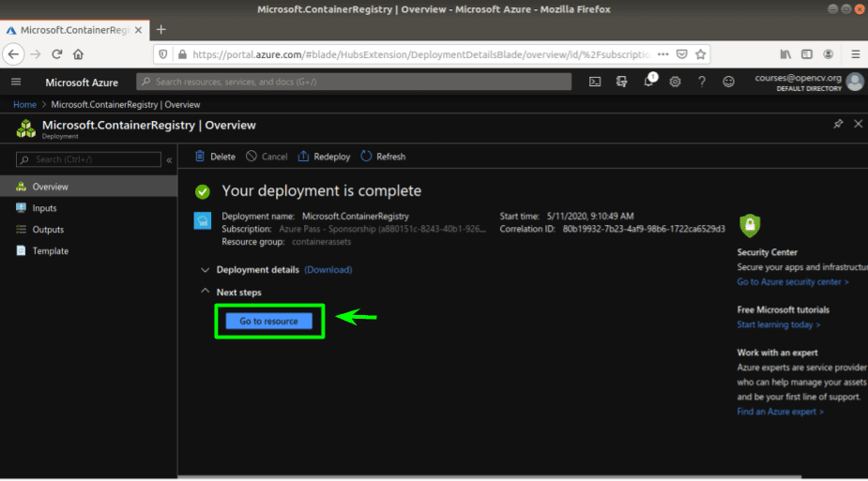Refresh the deployment status
Image resolution: width=868 pixels, height=481 pixels.
[383, 157]
